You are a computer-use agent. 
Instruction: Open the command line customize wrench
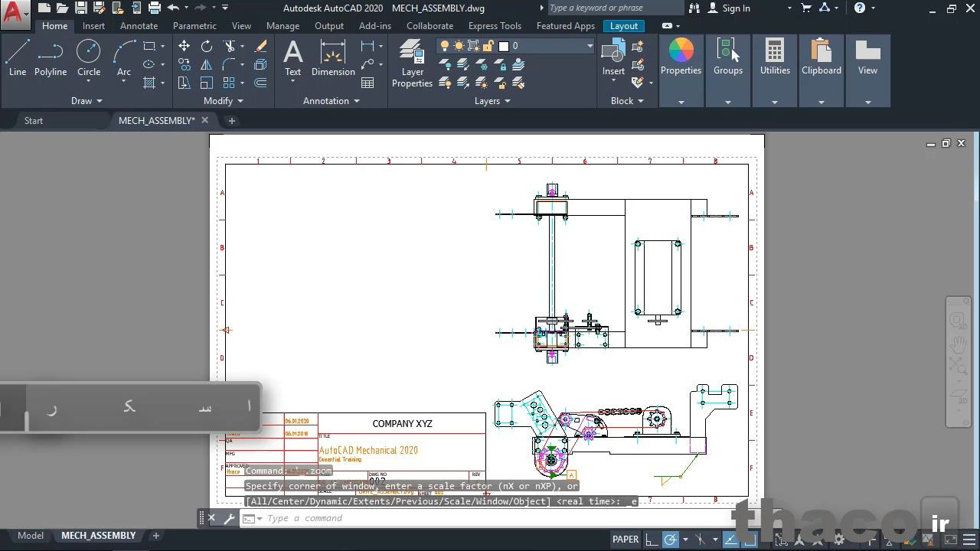point(229,518)
